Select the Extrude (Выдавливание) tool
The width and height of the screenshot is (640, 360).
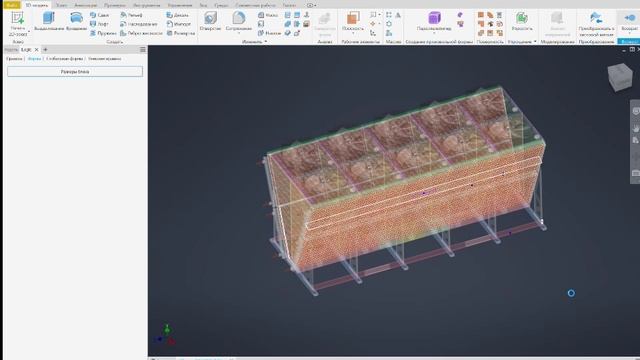coord(49,21)
